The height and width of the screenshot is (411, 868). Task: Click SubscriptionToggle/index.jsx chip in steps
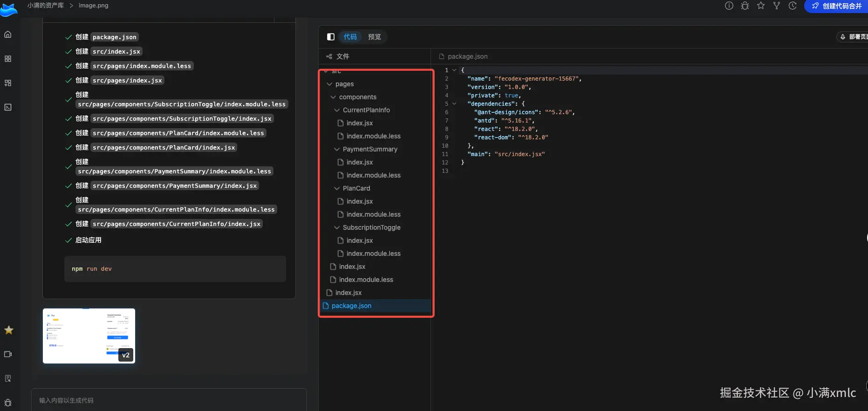point(182,119)
